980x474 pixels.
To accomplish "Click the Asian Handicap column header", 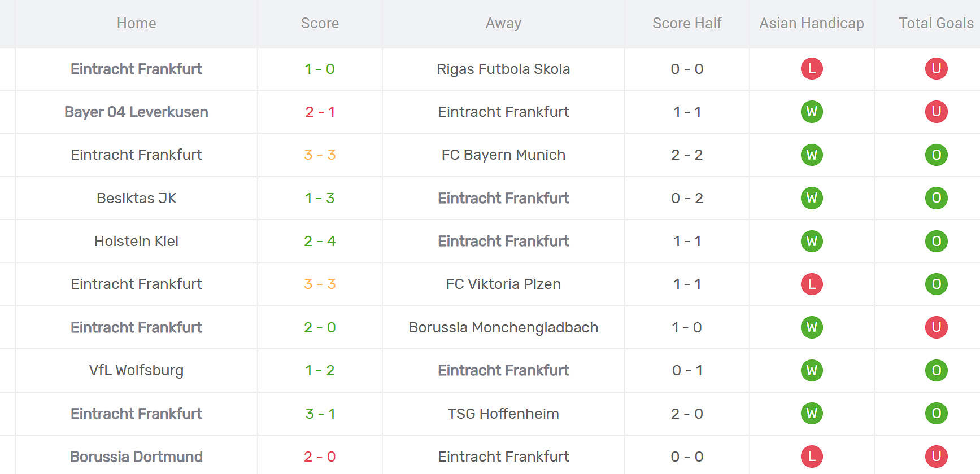I will point(812,23).
